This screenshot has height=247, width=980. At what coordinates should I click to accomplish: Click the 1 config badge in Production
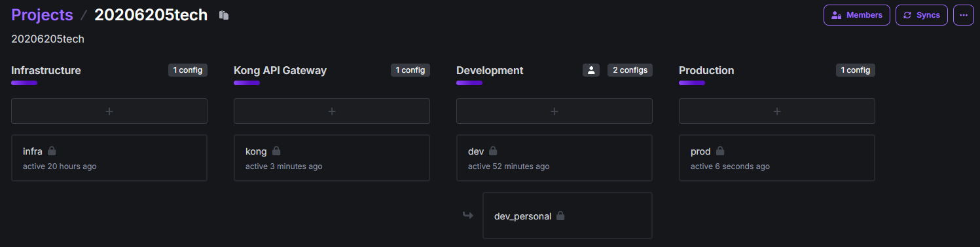coord(856,70)
